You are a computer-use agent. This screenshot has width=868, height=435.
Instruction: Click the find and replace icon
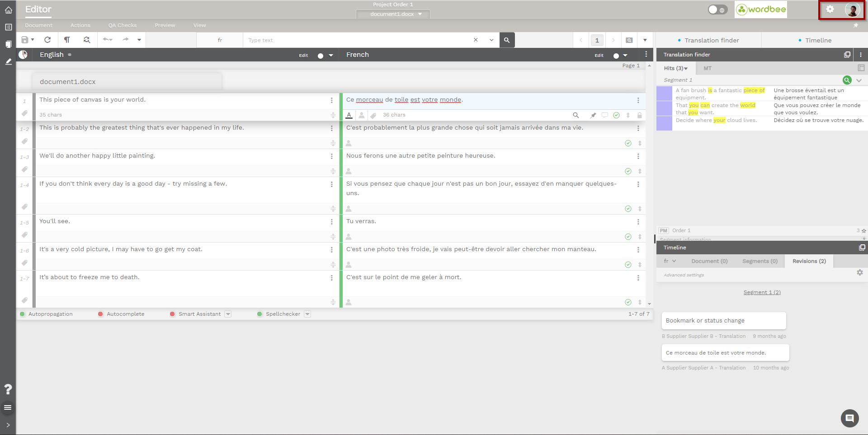(x=87, y=40)
